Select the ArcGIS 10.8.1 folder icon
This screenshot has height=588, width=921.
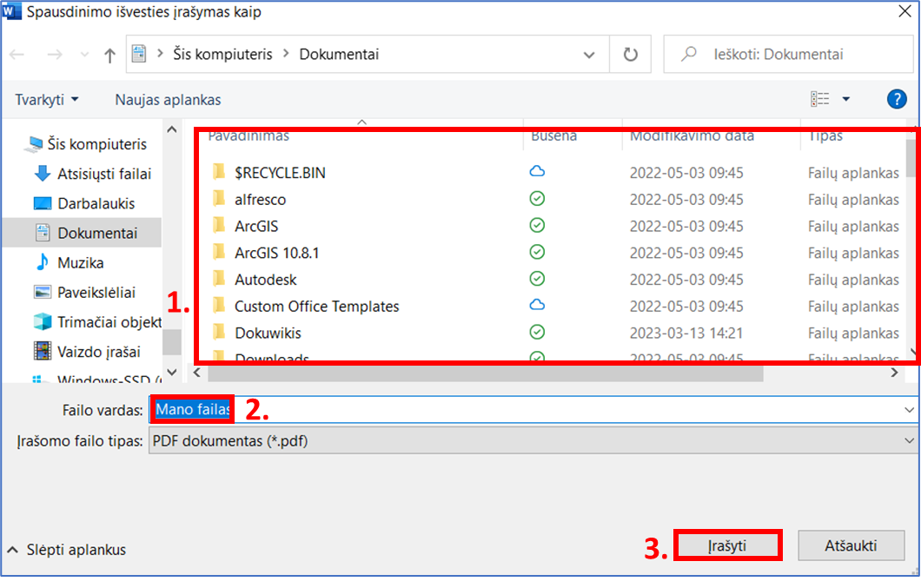(x=219, y=253)
